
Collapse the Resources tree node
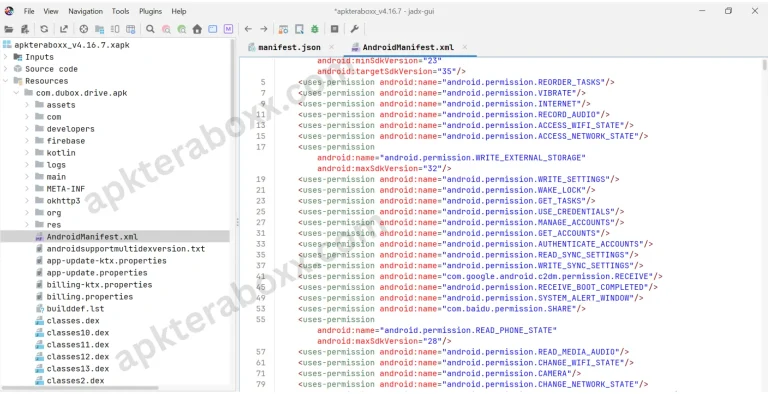pos(5,81)
